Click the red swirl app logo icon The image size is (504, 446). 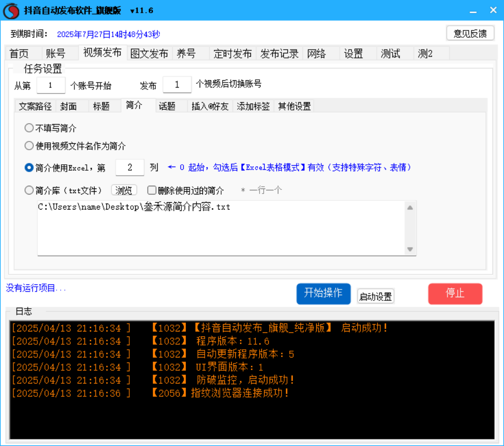coord(11,10)
